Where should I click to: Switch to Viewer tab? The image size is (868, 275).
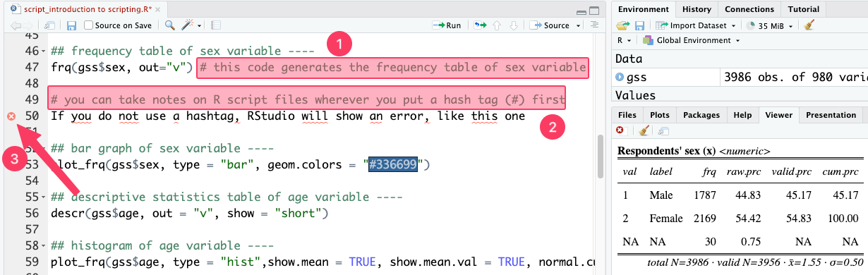click(779, 115)
